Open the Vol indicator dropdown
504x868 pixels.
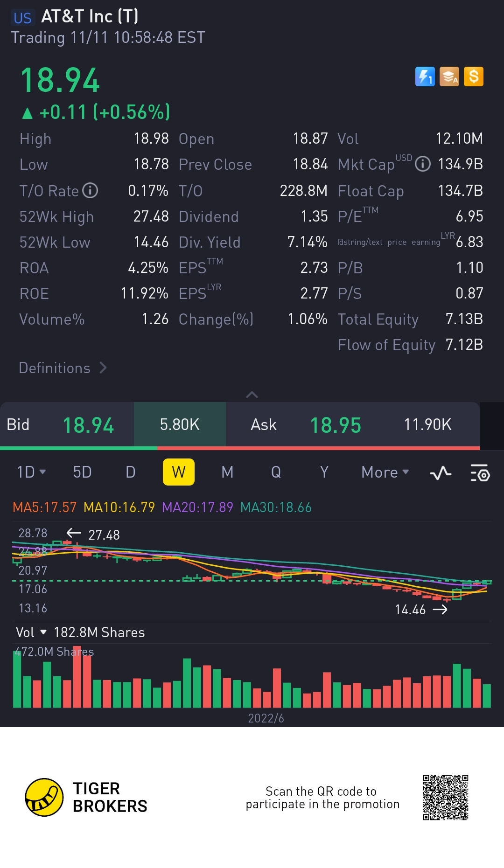coord(31,632)
